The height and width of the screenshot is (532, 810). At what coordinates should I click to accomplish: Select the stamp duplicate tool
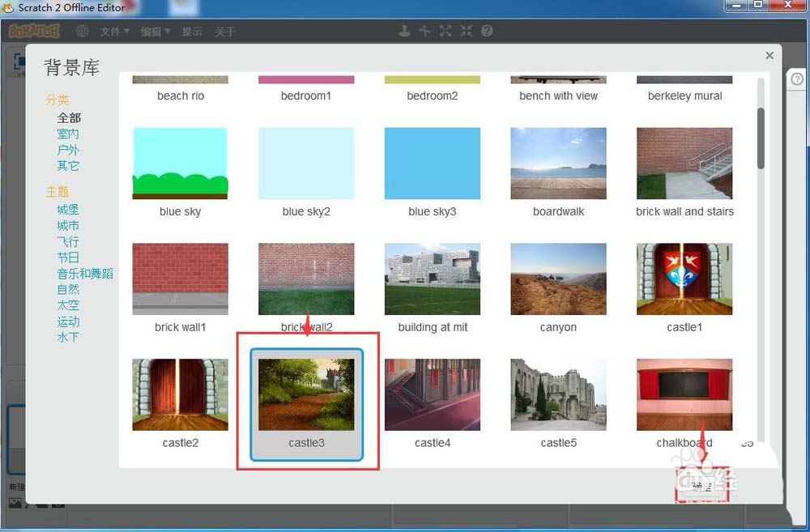point(405,32)
